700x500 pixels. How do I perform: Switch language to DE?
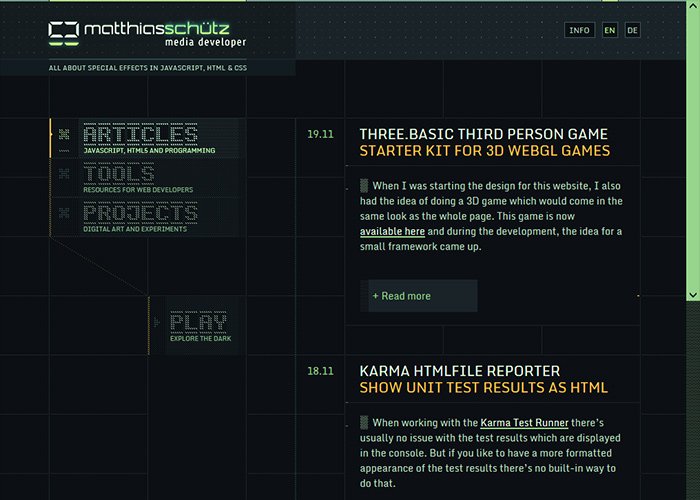point(633,30)
